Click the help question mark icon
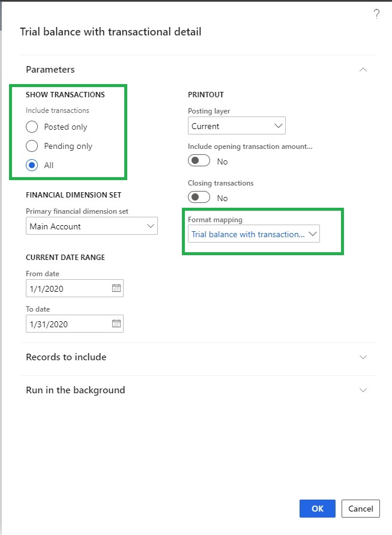Screen dimensions: 392x535 pyautogui.click(x=376, y=14)
